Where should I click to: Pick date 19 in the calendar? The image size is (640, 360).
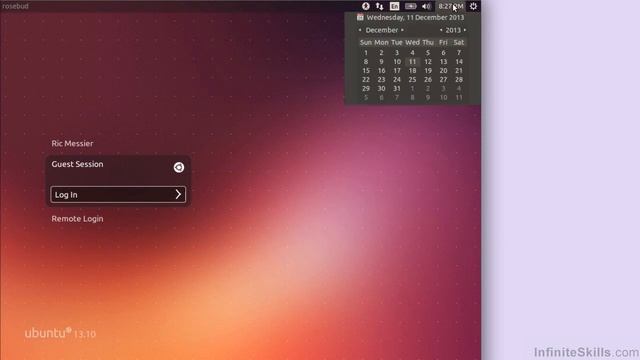[x=428, y=71]
